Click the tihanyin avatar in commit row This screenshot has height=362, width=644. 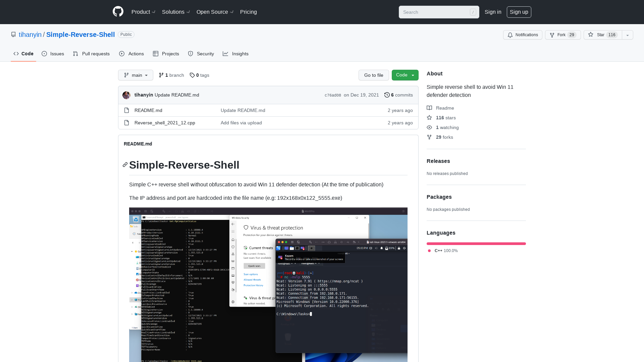[x=126, y=95]
